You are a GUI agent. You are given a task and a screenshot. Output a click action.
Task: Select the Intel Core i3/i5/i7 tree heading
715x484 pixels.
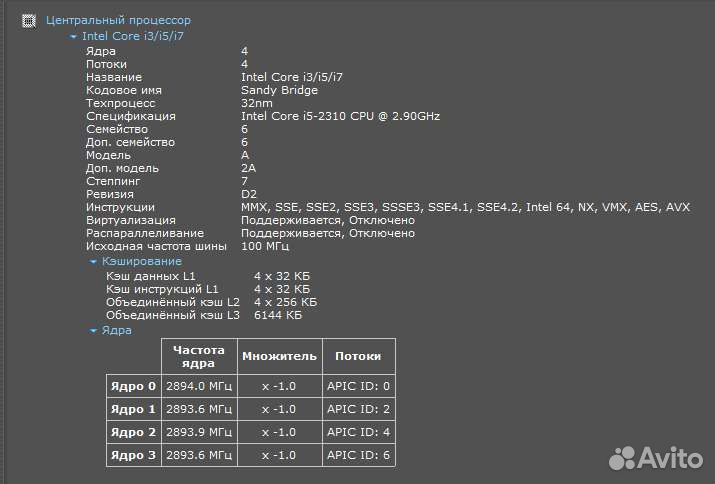(x=133, y=36)
